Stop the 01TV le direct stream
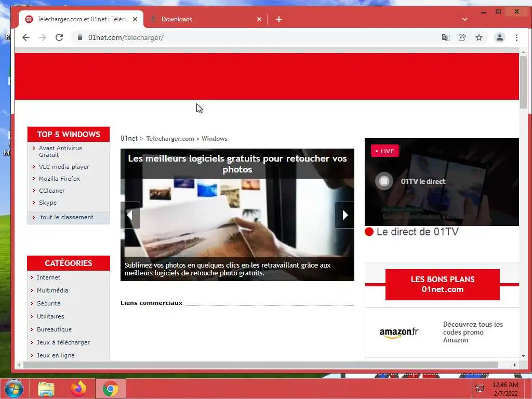532x399 pixels. 384,181
